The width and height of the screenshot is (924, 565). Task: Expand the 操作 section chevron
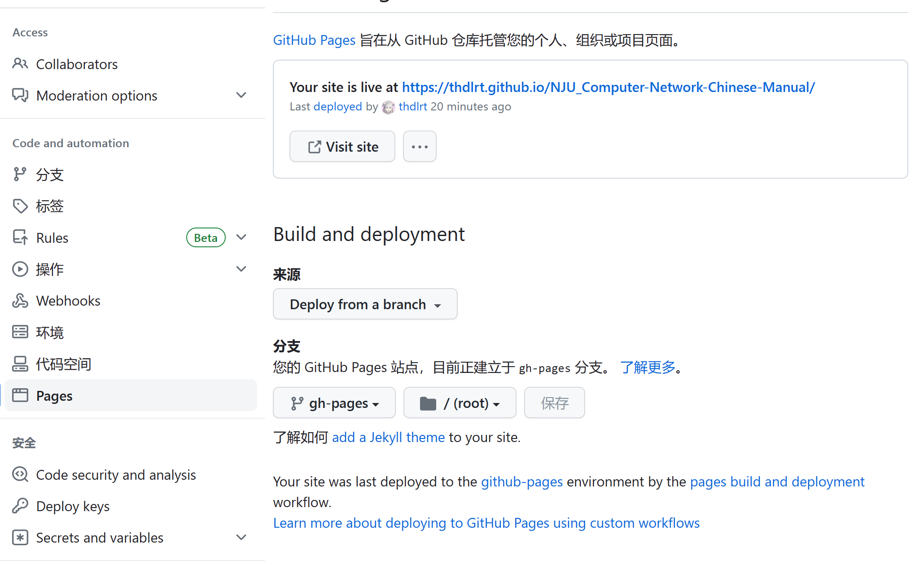pos(241,269)
